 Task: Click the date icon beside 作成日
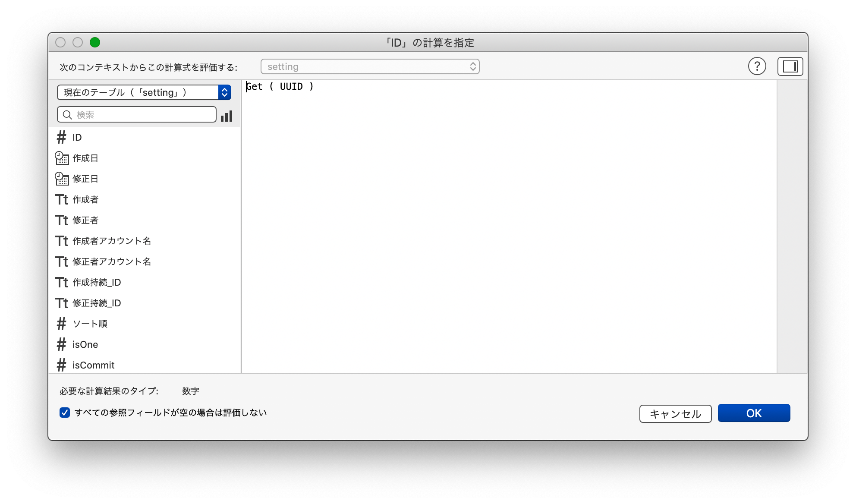[62, 158]
